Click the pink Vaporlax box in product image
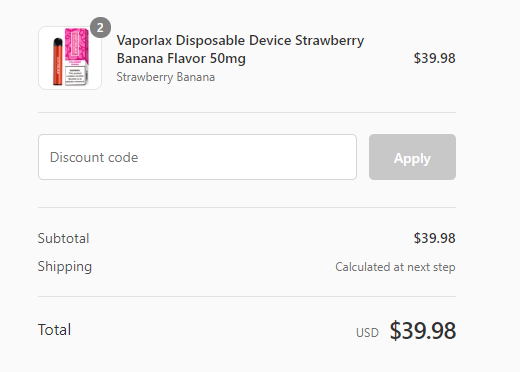The image size is (520, 372). [77, 57]
